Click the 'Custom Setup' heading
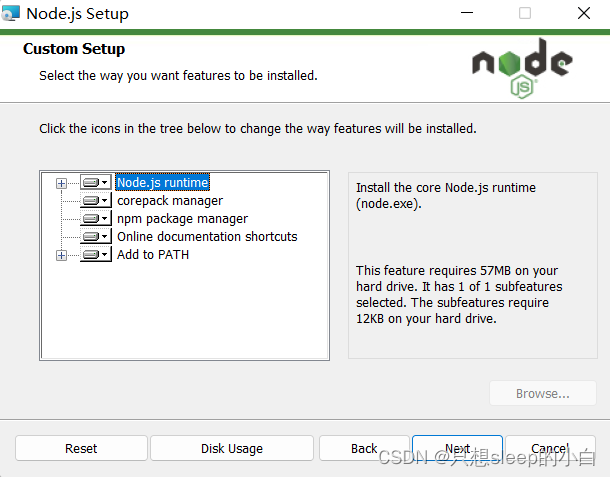This screenshot has width=610, height=477. click(74, 49)
